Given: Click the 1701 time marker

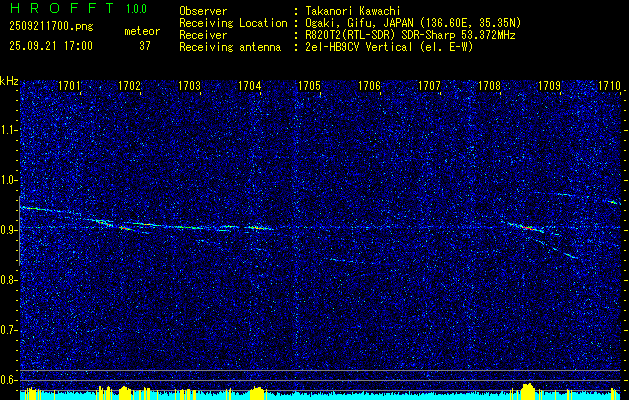Looking at the screenshot, I should point(69,85).
